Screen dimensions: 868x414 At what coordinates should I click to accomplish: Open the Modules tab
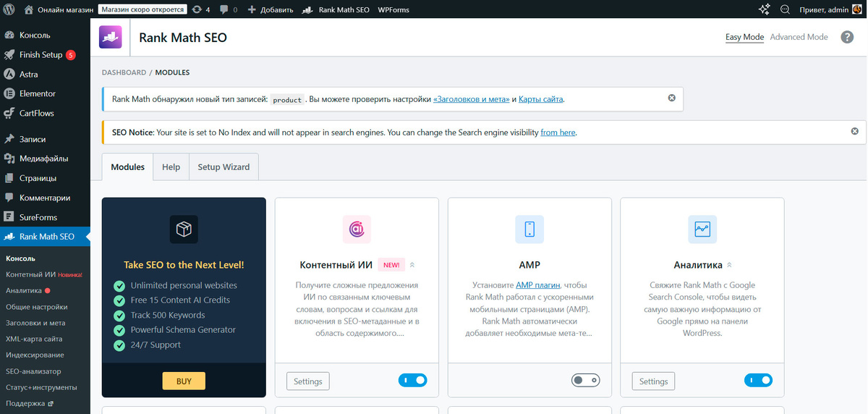click(x=127, y=166)
